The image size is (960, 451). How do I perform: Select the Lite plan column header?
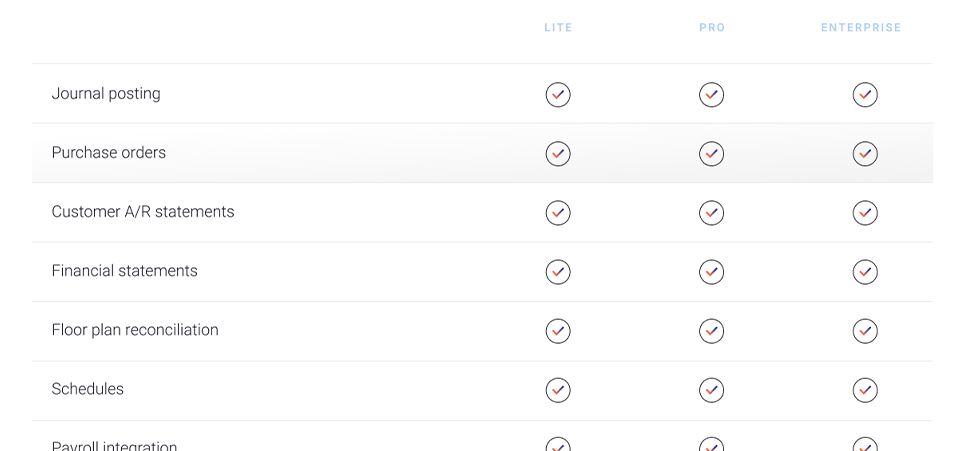click(558, 28)
